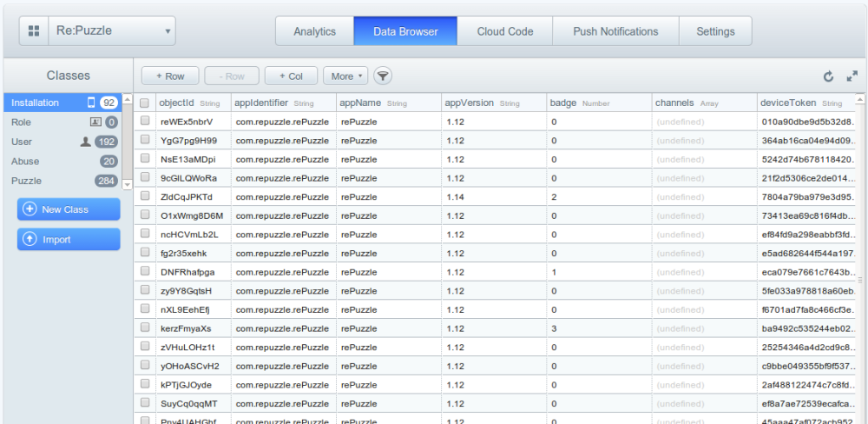868x424 pixels.
Task: Click the plus icon on New Class
Action: pyautogui.click(x=30, y=209)
